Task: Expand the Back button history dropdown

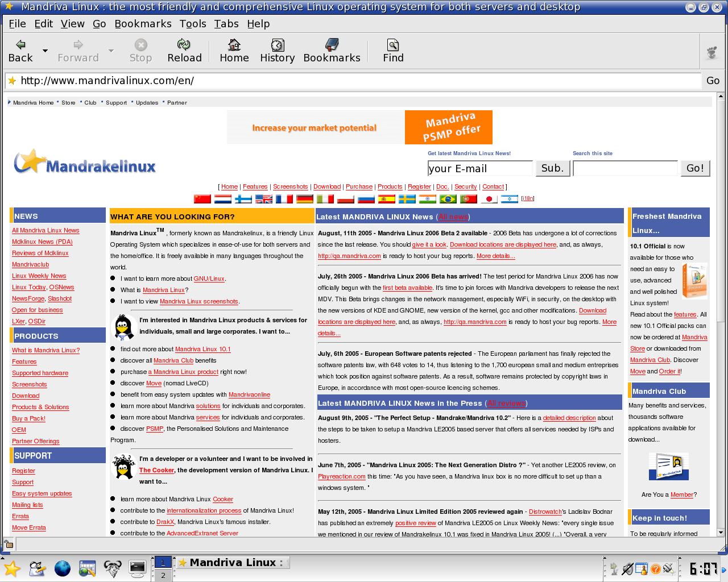Action: pos(45,51)
